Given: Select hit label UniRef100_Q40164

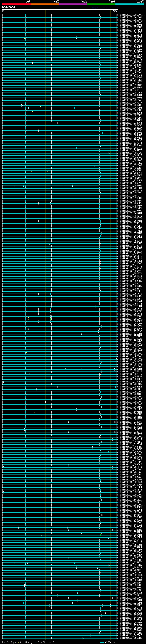Looking at the screenshot, I should point(131,30).
